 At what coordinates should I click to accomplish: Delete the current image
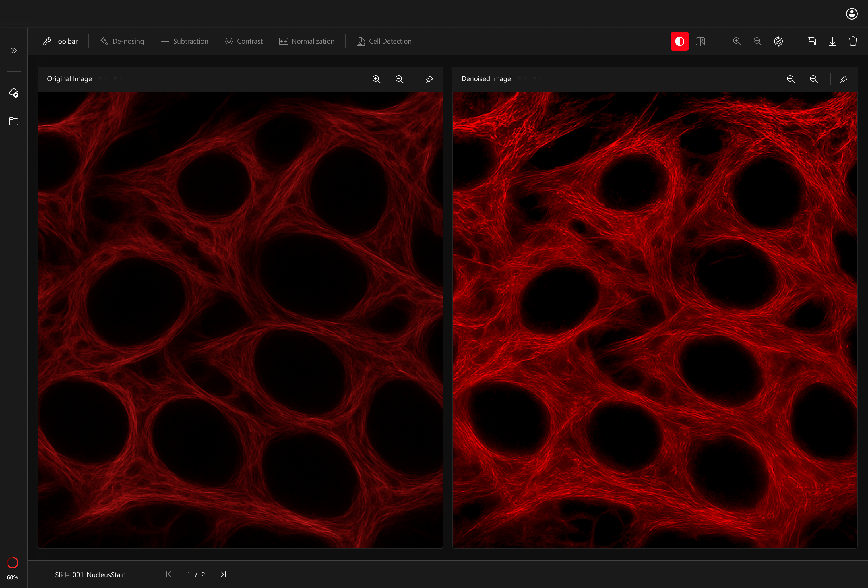coord(853,41)
